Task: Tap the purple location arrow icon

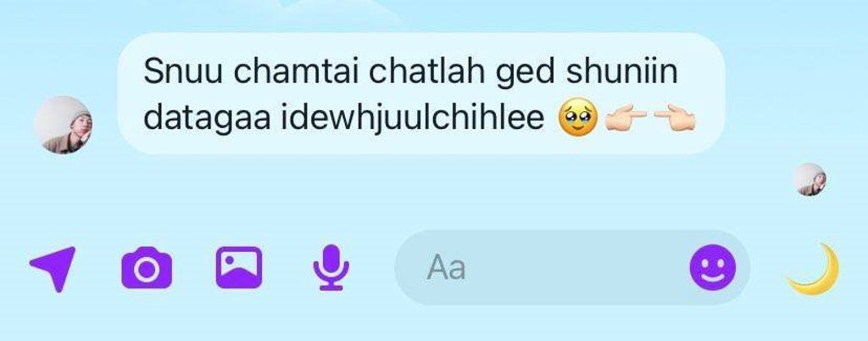Action: [53, 269]
